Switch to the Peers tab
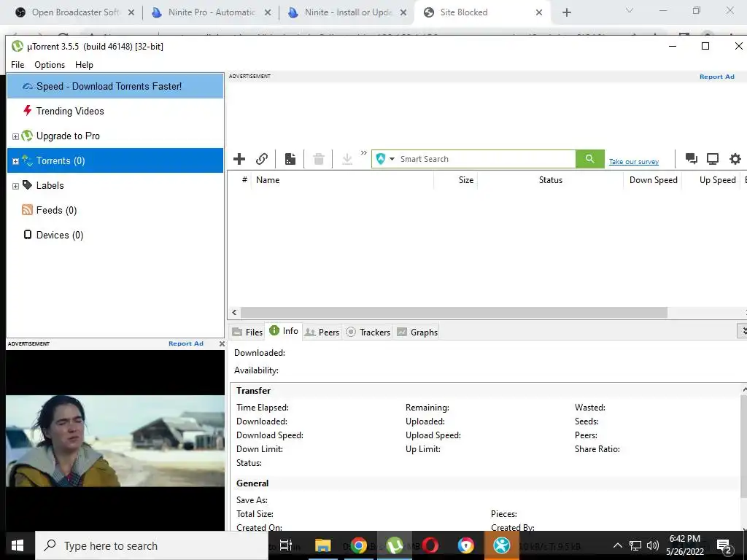 point(322,332)
